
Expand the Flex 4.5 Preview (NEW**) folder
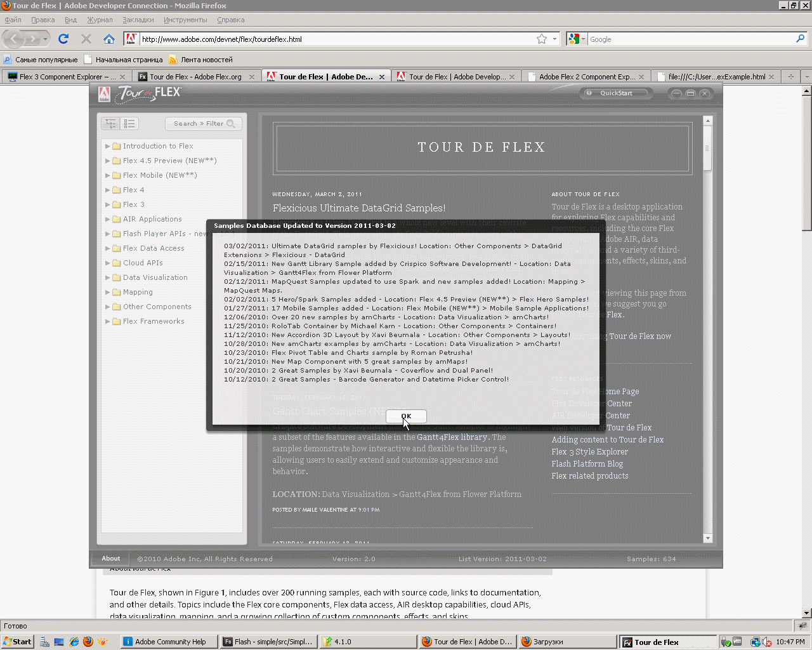point(108,161)
